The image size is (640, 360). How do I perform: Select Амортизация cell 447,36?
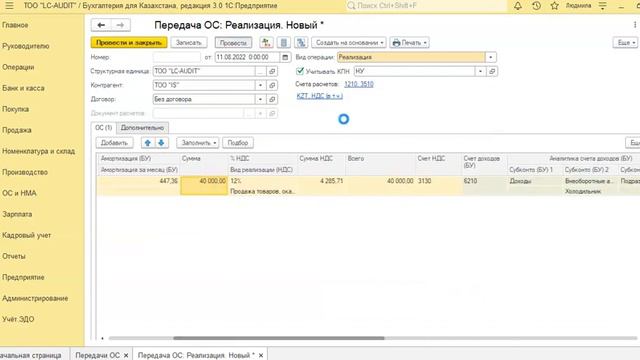point(139,181)
